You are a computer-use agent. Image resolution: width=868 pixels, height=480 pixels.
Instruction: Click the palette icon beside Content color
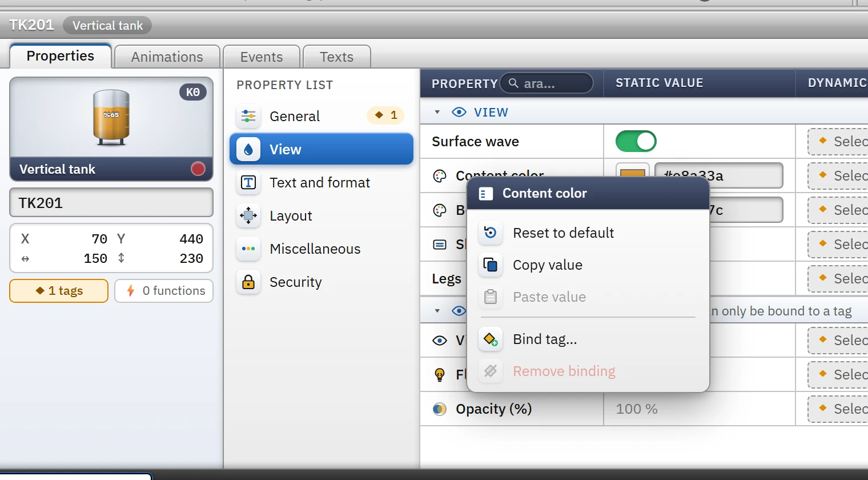pos(440,176)
